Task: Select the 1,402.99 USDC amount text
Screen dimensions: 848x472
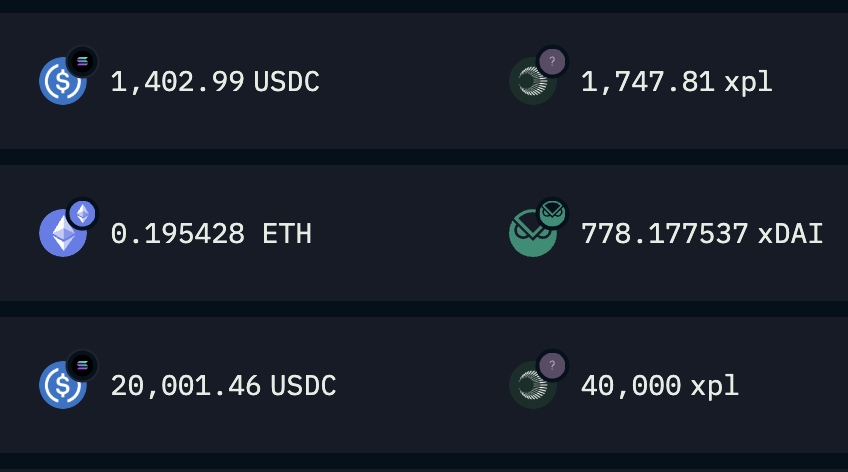Action: [x=215, y=82]
